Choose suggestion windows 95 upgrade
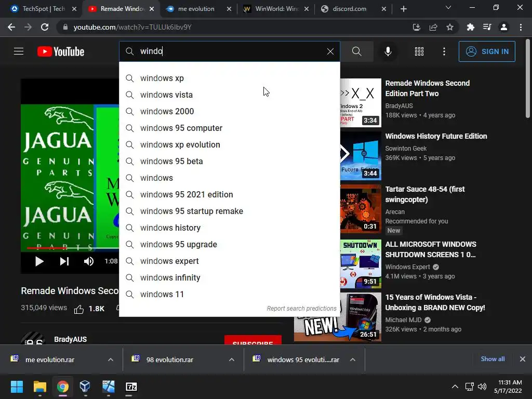Viewport: 532px width, 399px height. tap(229, 244)
